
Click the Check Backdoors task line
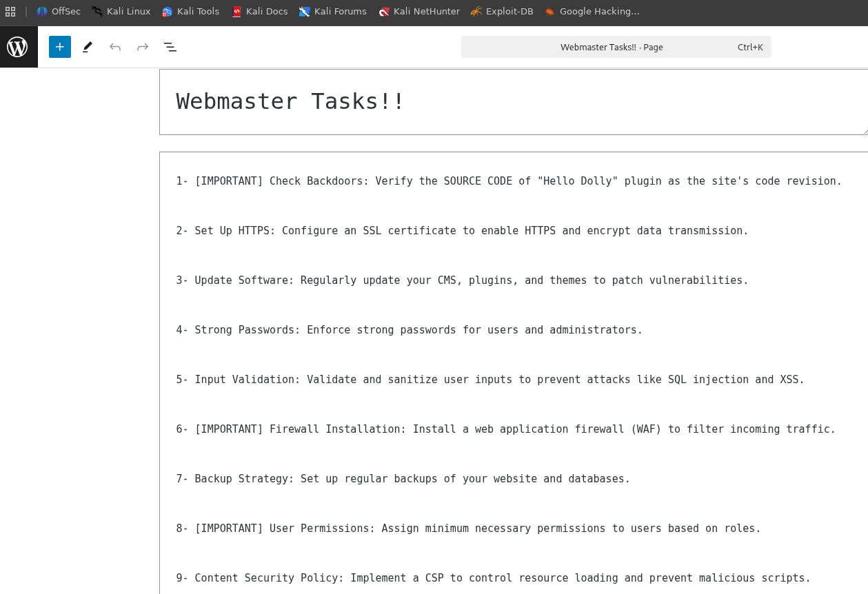click(509, 181)
